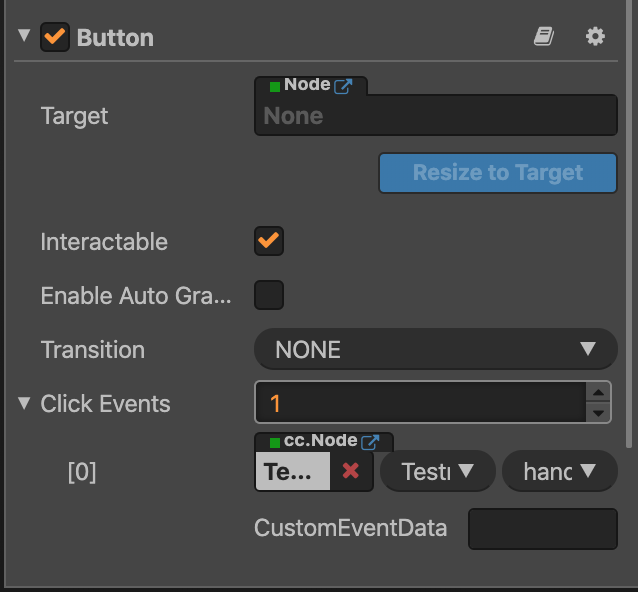Click the Target None node field

tap(436, 116)
